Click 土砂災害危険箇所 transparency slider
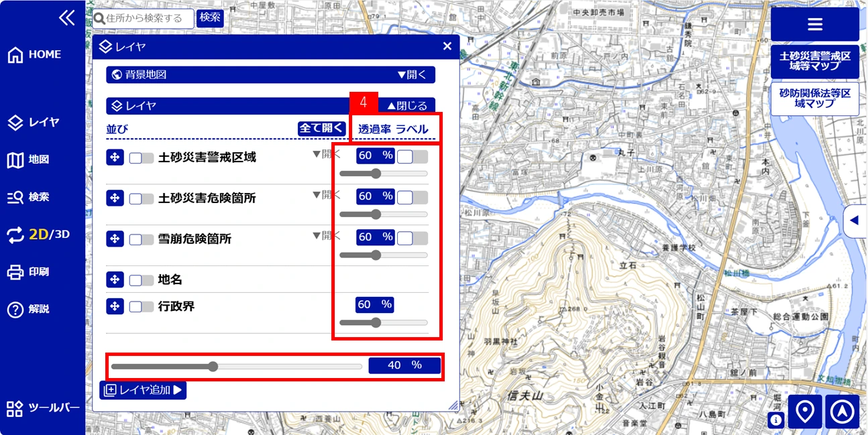Screen dimensions: 868x435 384,214
